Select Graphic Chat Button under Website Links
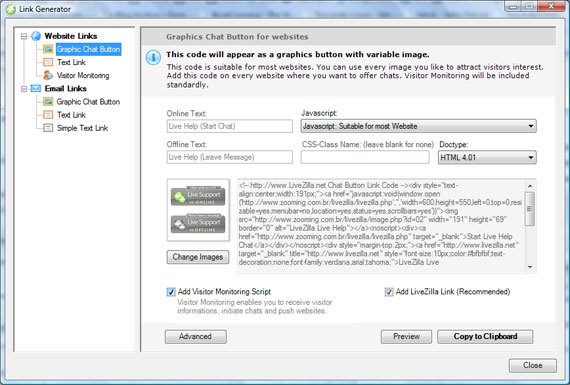The height and width of the screenshot is (385, 570). (x=88, y=49)
